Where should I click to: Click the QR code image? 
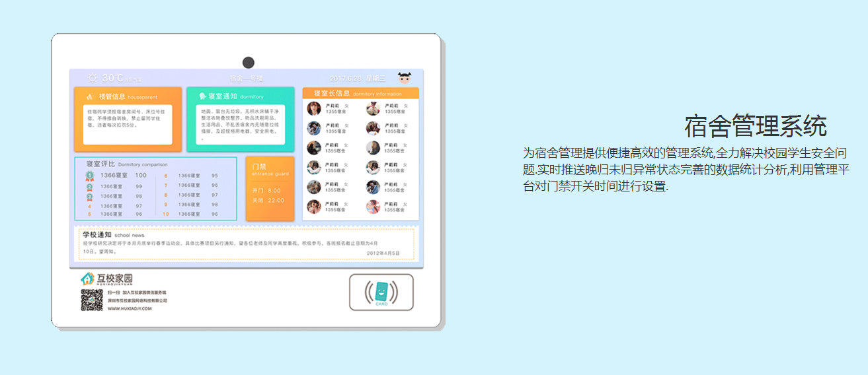[92, 300]
